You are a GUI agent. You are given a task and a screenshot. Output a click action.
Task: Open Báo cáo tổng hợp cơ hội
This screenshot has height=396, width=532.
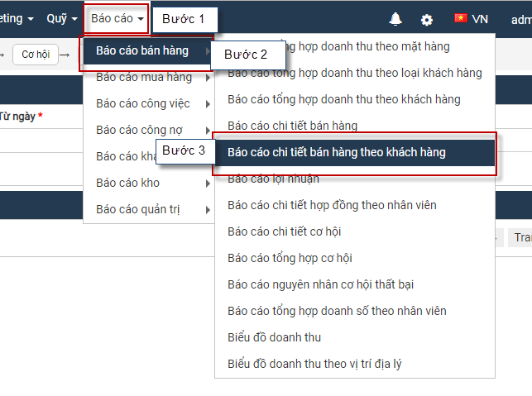[290, 258]
